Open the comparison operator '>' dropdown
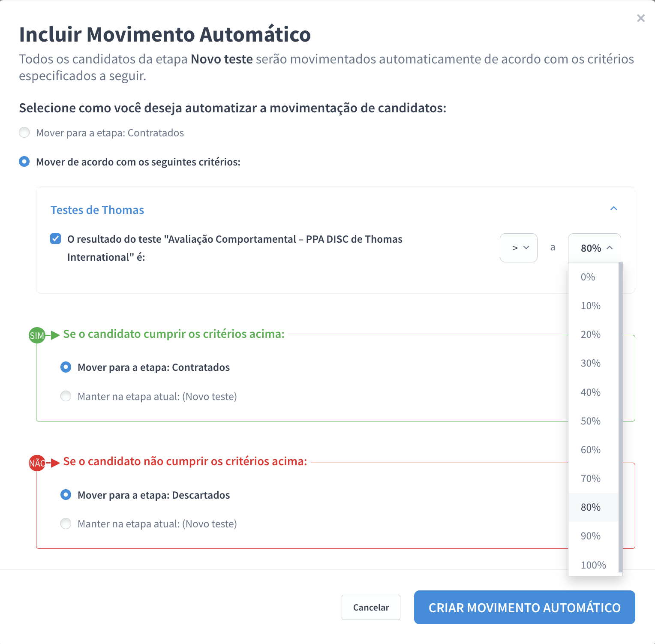 518,248
